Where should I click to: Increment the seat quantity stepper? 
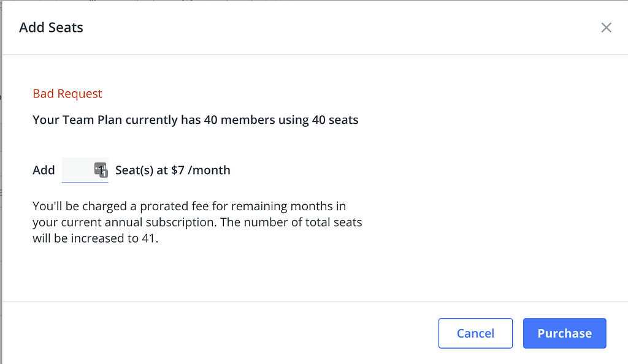pos(102,166)
